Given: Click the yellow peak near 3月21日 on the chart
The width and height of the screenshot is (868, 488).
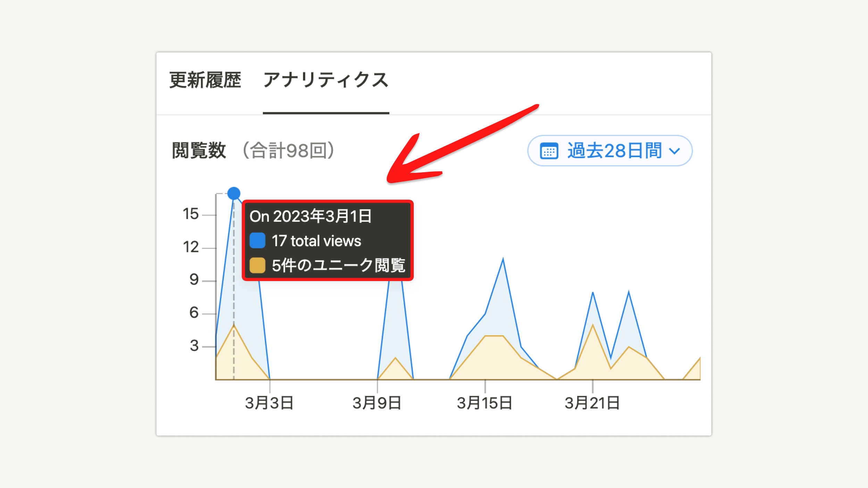Looking at the screenshot, I should (x=592, y=325).
